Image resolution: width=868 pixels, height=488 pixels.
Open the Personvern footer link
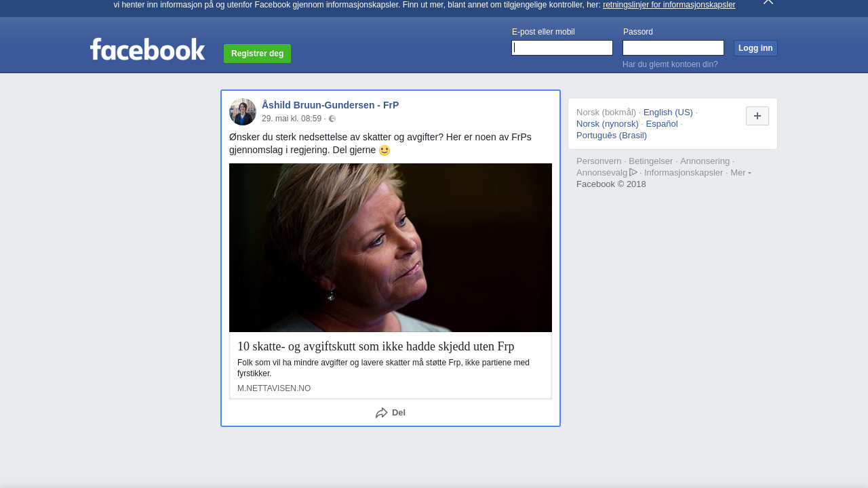(599, 161)
